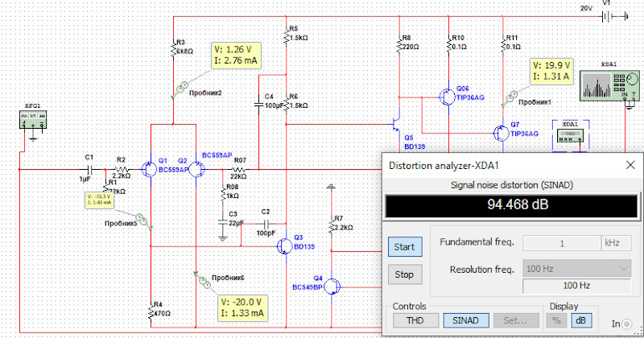Viewport: 644px width, 338px height.
Task: Click the Q4 BC549BP transistor
Action: [336, 285]
